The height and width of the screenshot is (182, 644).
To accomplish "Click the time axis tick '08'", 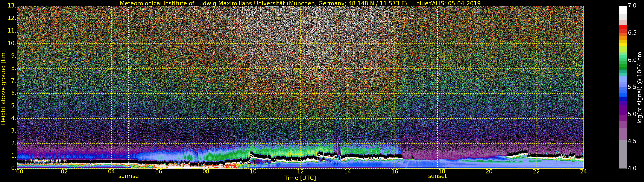I will coord(206,172).
